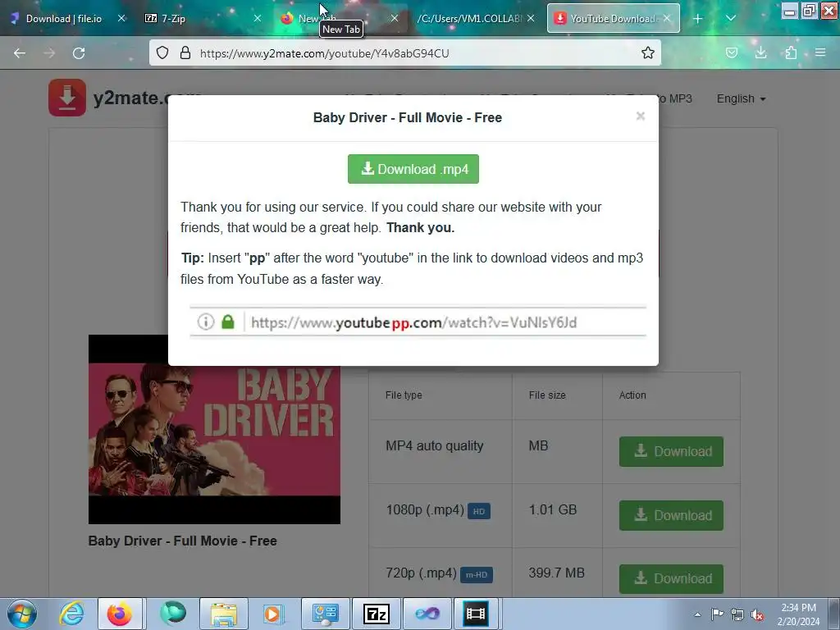Click the 2:34 PM clock
The height and width of the screenshot is (630, 840).
798,608
